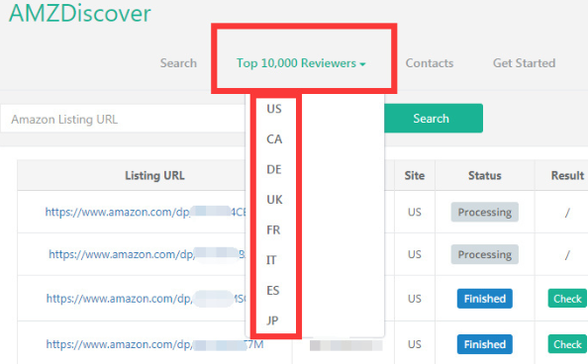This screenshot has height=364, width=588.
Task: Open third row Amazon listing link
Action: click(146, 299)
